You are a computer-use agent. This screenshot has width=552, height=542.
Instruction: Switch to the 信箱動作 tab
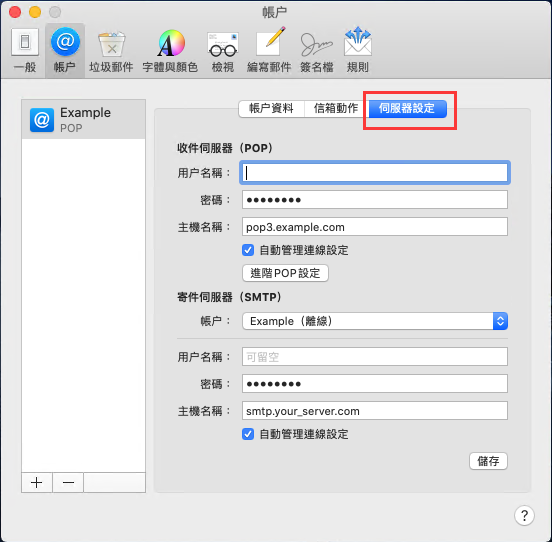click(336, 108)
